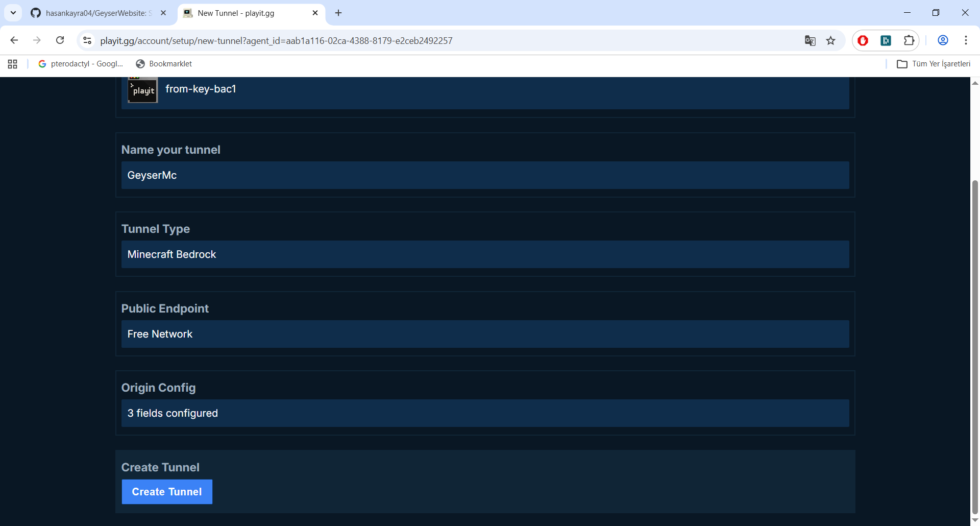Restore down the Chrome window
The width and height of the screenshot is (980, 526).
point(936,13)
